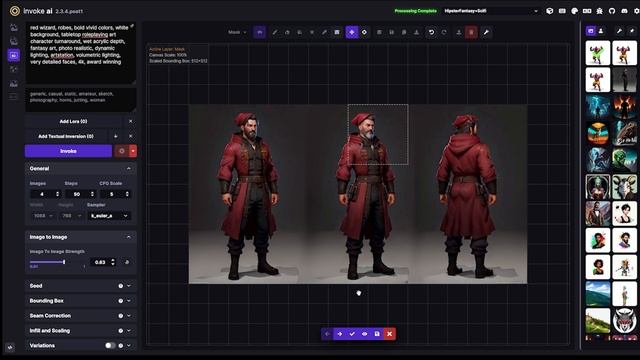Select the Move tool
This screenshot has height=360, width=640.
click(x=352, y=32)
